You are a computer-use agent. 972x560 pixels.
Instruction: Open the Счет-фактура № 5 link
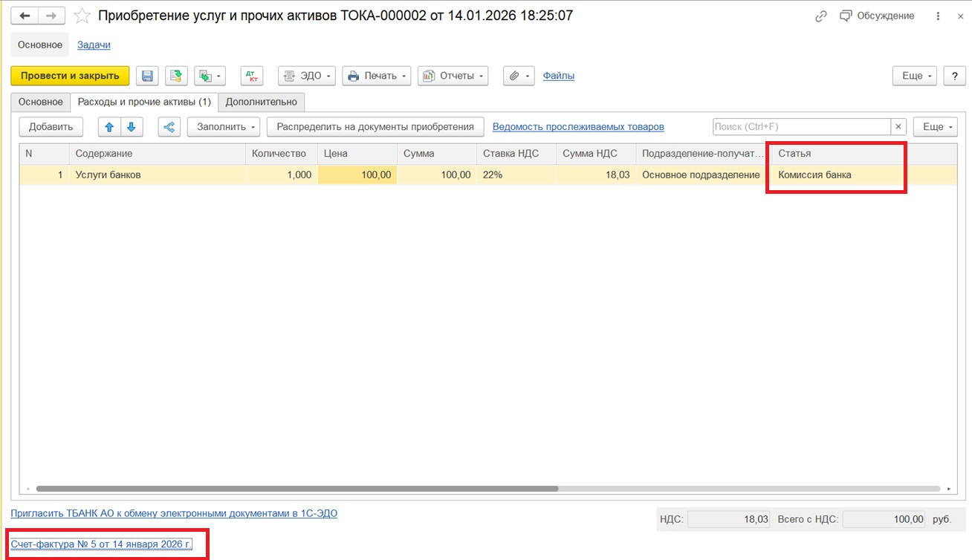(x=101, y=544)
